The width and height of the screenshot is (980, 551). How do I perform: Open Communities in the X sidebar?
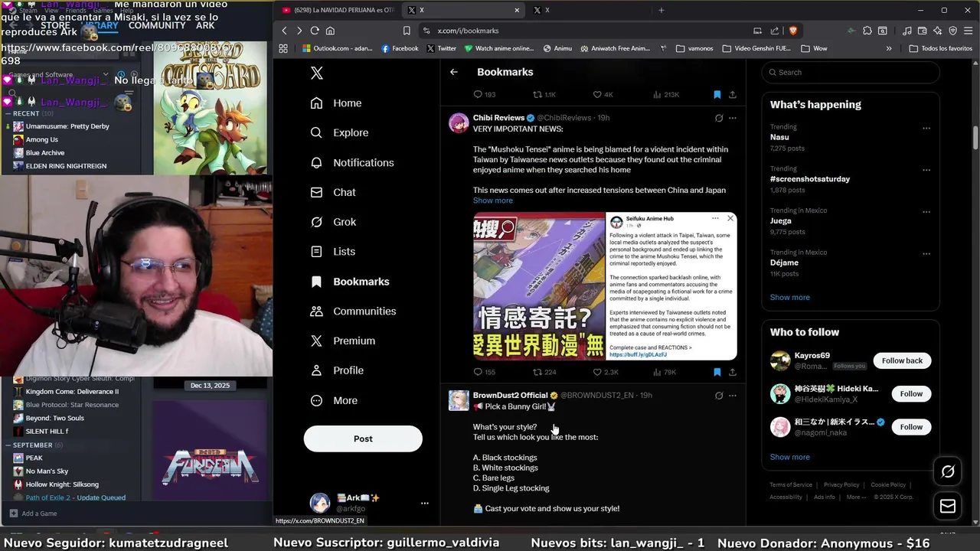pos(353,311)
